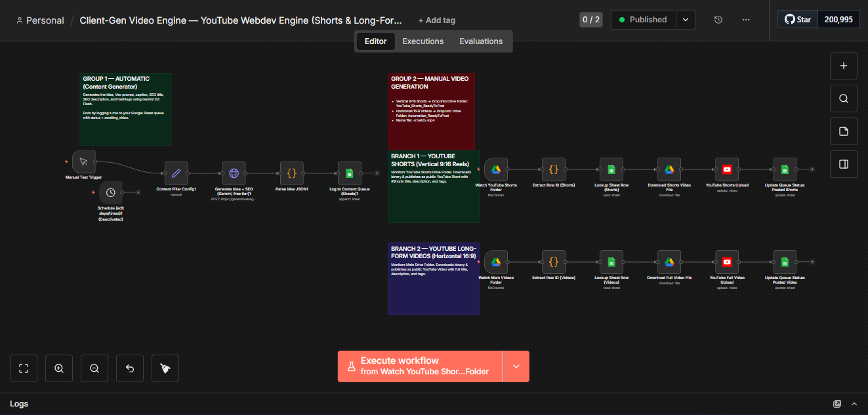Open the Download Shorts Video File node
The image size is (868, 415).
click(669, 169)
